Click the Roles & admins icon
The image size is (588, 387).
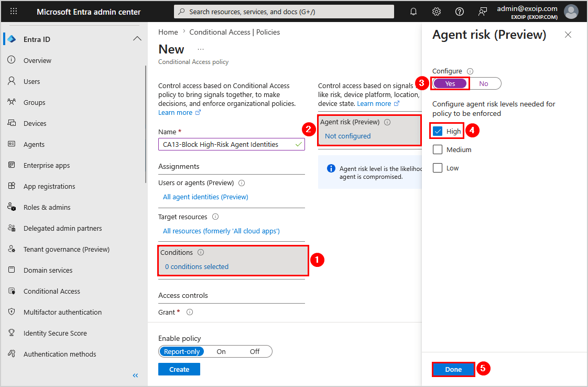tap(12, 207)
